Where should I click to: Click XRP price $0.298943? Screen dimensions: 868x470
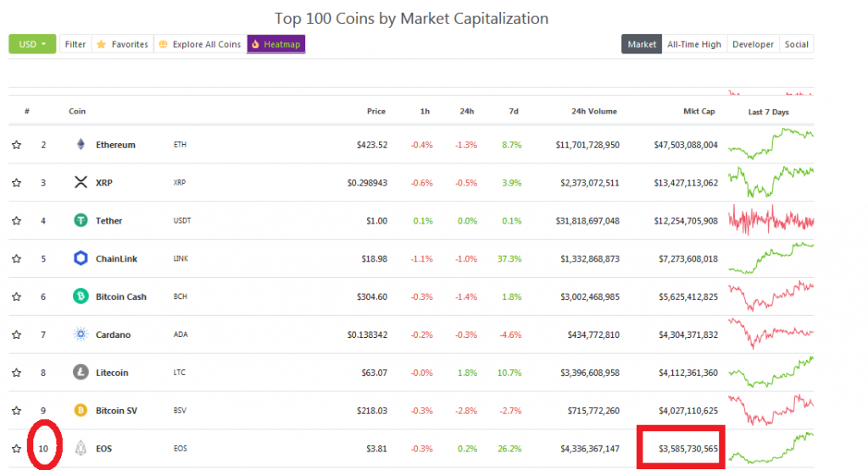[367, 182]
